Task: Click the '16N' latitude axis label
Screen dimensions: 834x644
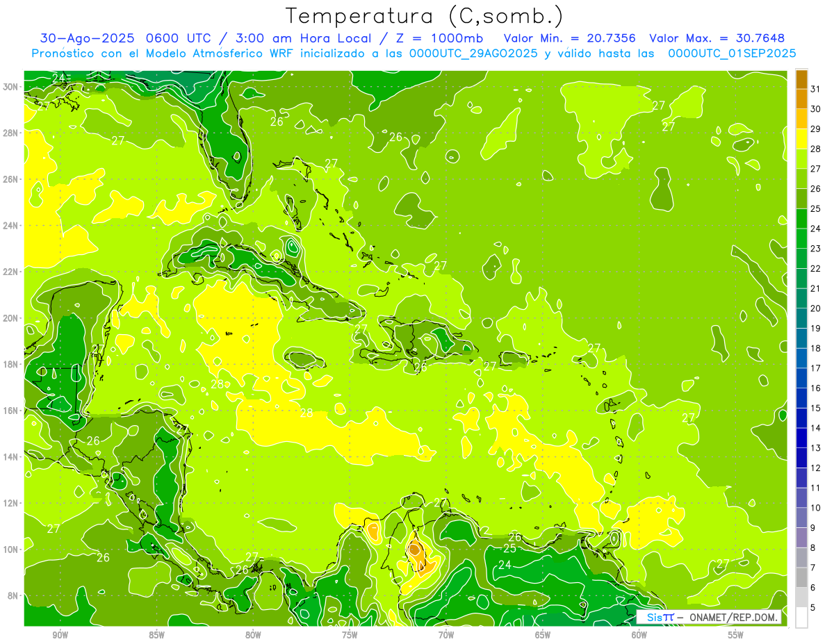Action: pyautogui.click(x=12, y=411)
